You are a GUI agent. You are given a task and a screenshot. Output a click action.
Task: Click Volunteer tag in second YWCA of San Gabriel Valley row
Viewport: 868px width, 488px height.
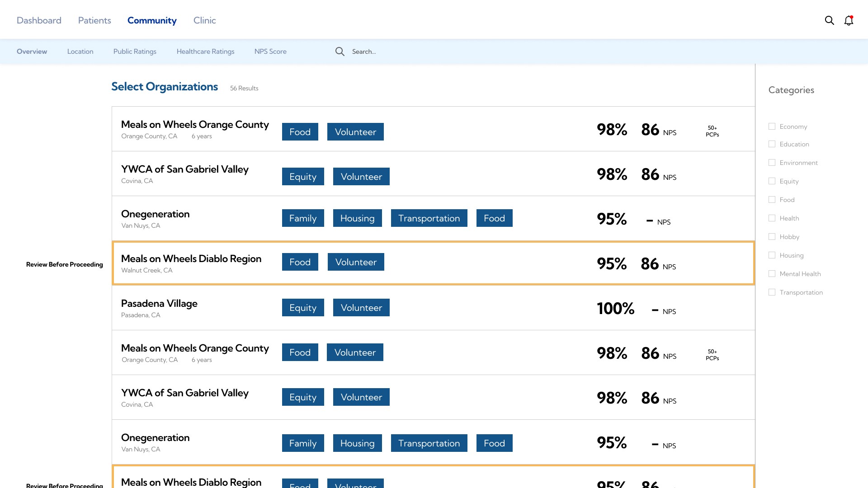[361, 397]
